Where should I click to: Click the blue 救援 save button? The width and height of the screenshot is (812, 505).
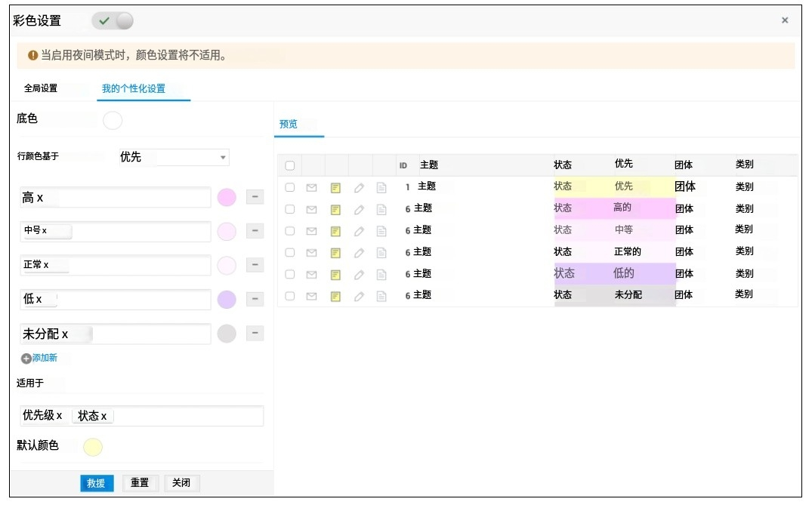tap(97, 483)
